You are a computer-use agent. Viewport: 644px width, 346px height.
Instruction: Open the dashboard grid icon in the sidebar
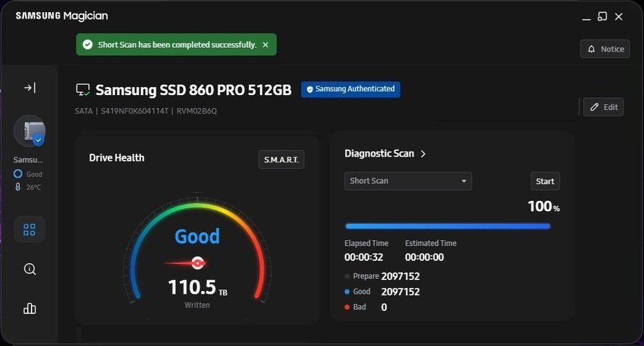(x=29, y=229)
